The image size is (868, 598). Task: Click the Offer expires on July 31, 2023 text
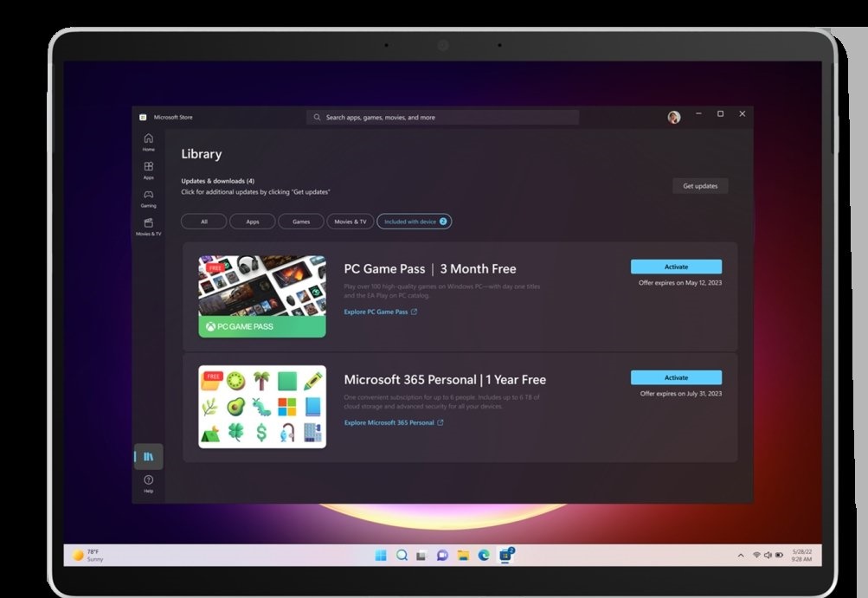click(x=681, y=394)
